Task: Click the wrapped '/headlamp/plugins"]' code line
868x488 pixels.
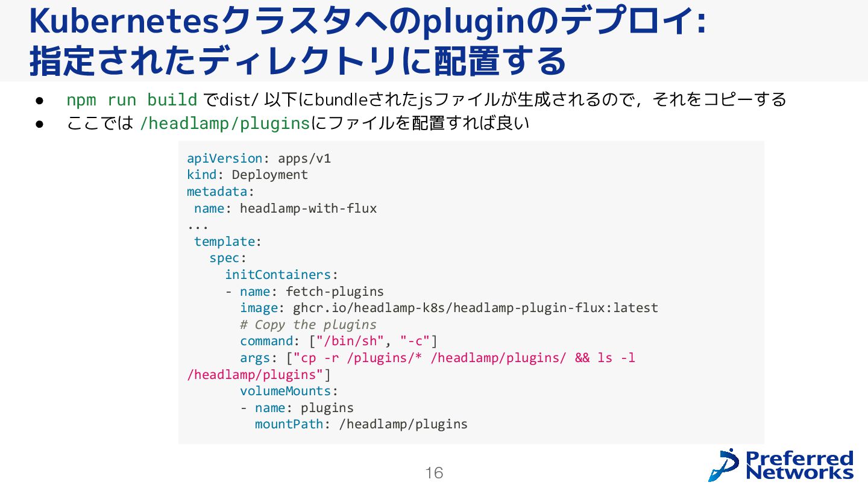Action: pyautogui.click(x=259, y=375)
